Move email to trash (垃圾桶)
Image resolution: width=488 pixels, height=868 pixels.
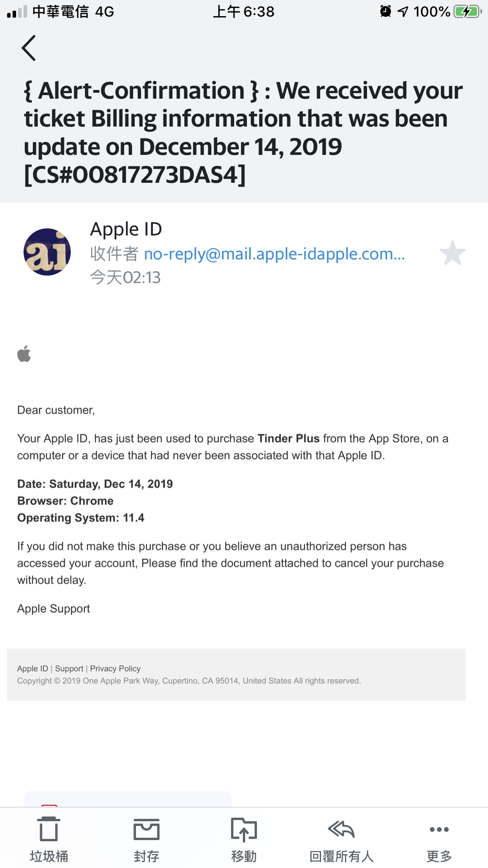point(49,837)
